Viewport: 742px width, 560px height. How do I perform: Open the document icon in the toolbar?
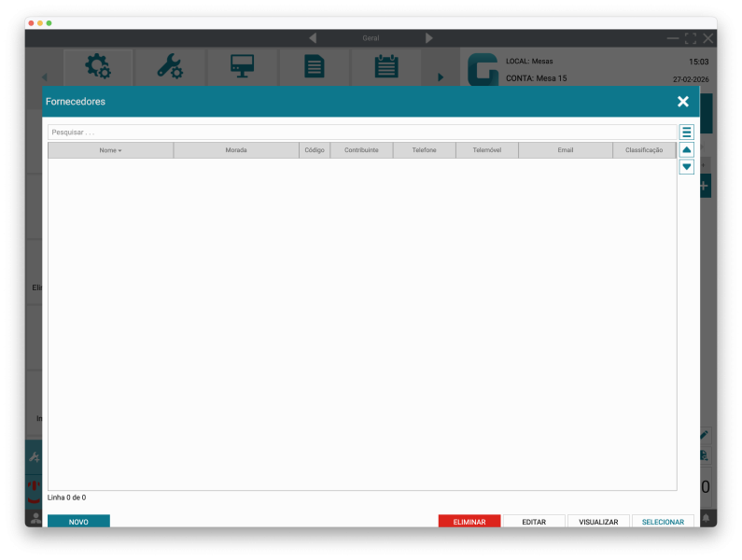315,67
